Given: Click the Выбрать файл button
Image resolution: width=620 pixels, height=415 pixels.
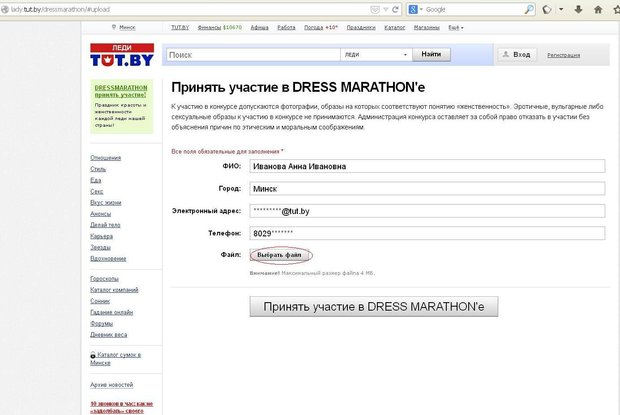Looking at the screenshot, I should pos(279,255).
